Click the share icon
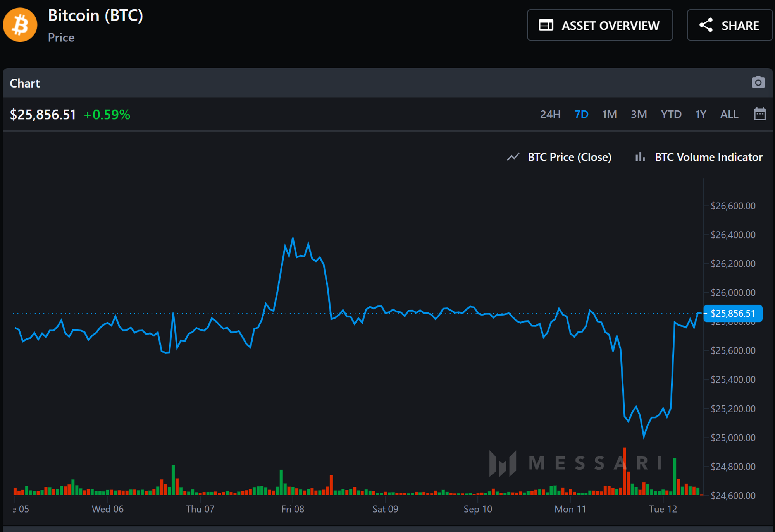775x532 pixels. [x=706, y=25]
